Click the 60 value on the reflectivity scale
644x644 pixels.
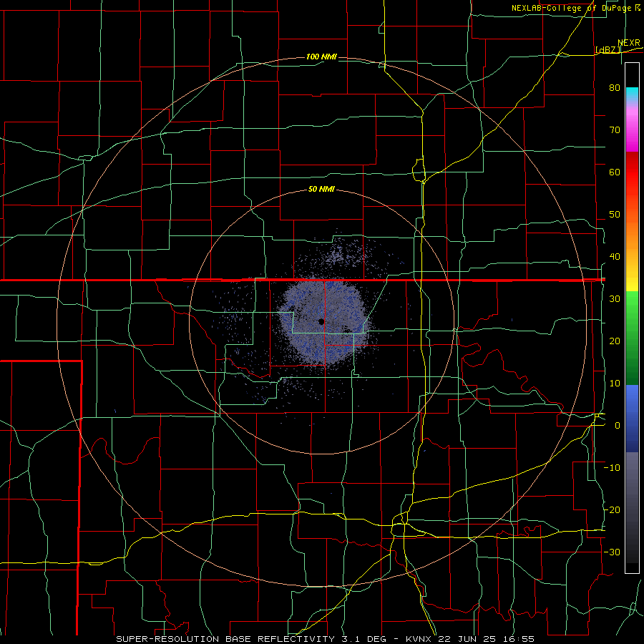click(x=615, y=172)
